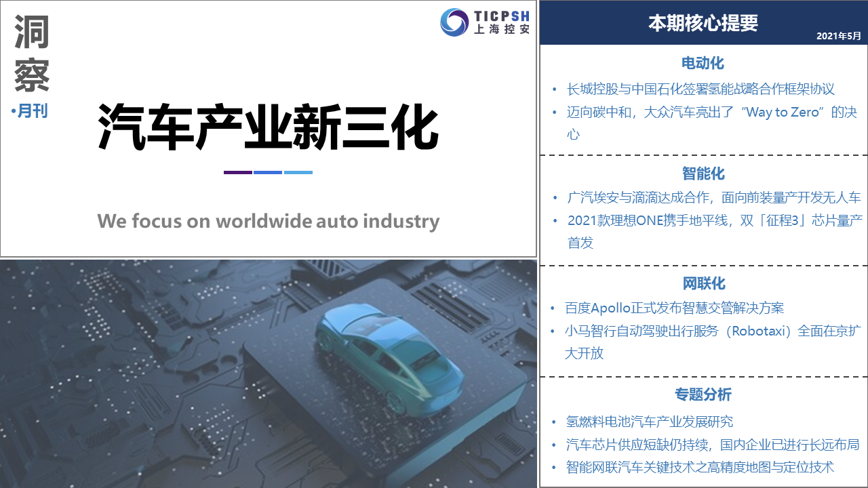Viewport: 868px width, 488px height.
Task: Click the TICPSH swirl logo icon
Action: [x=454, y=22]
